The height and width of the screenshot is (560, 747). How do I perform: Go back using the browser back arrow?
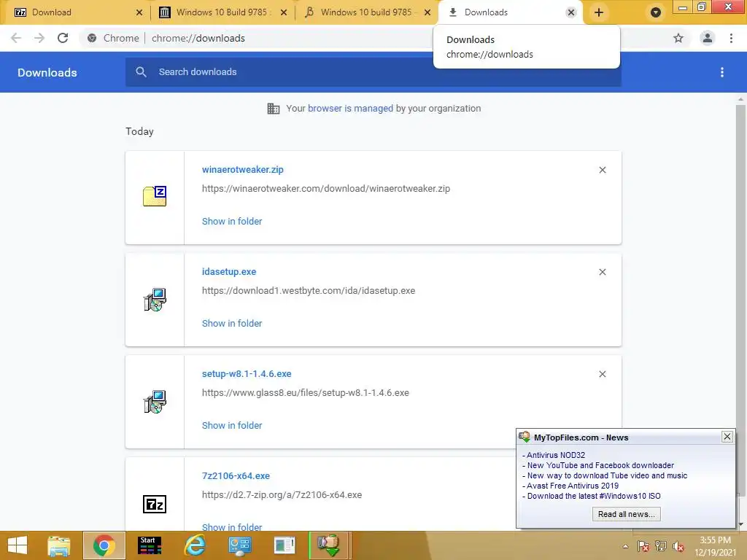point(16,38)
